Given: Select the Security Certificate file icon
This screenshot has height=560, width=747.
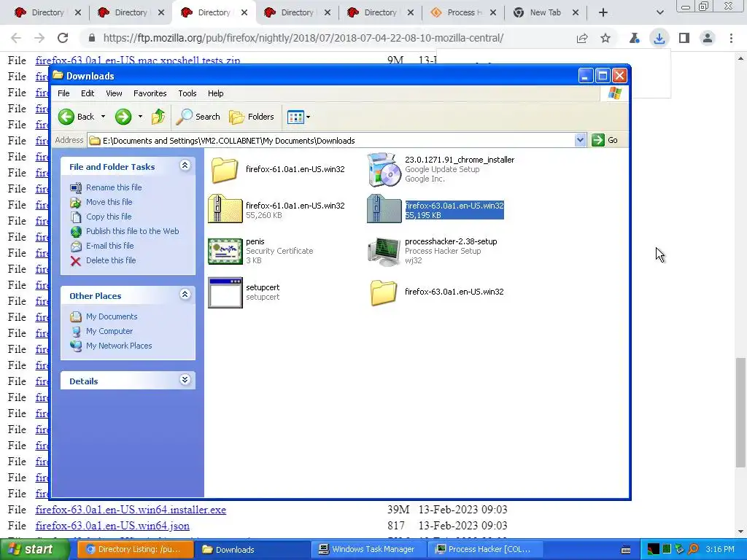Looking at the screenshot, I should pos(225,251).
